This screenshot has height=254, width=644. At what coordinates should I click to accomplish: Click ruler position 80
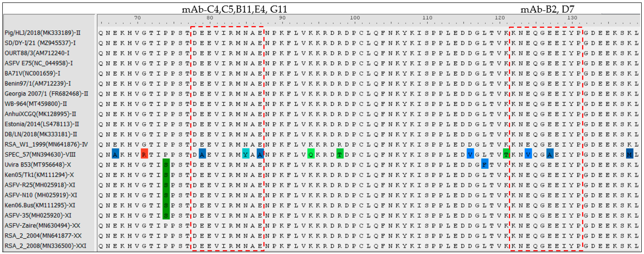[x=210, y=18]
